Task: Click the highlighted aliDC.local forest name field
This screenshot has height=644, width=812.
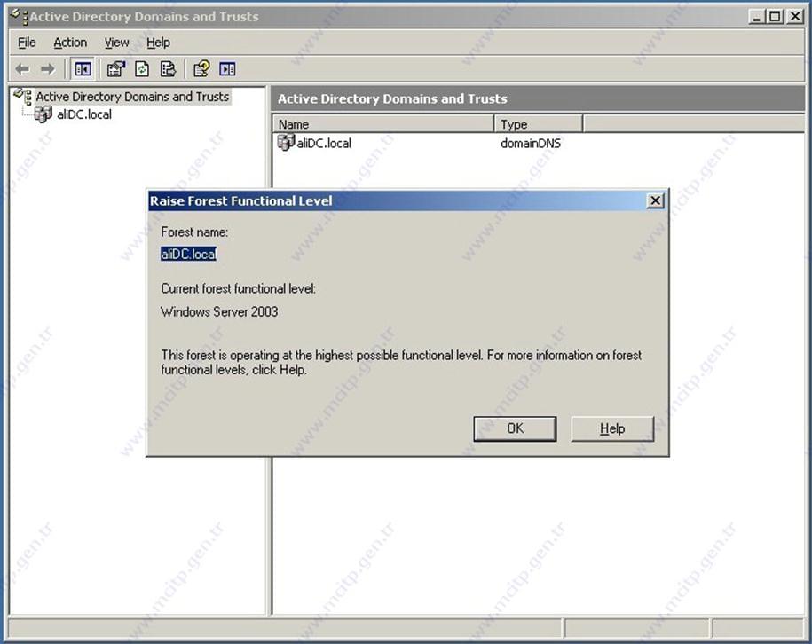Action: pyautogui.click(x=188, y=254)
